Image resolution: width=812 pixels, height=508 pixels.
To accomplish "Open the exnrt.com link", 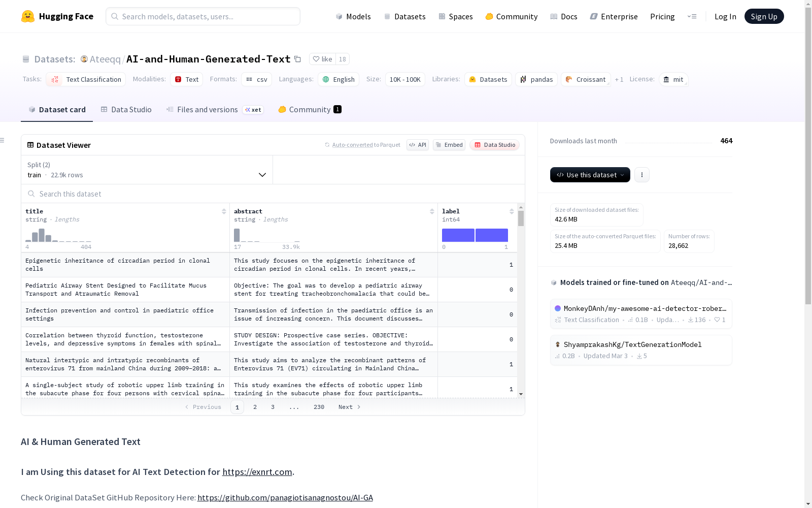I will 257,472.
